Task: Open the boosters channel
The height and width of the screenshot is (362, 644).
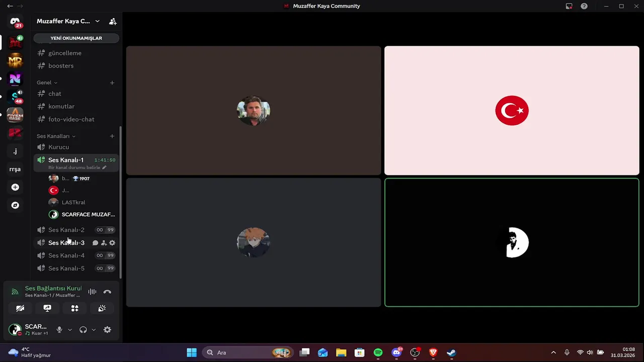Action: (x=76, y=66)
